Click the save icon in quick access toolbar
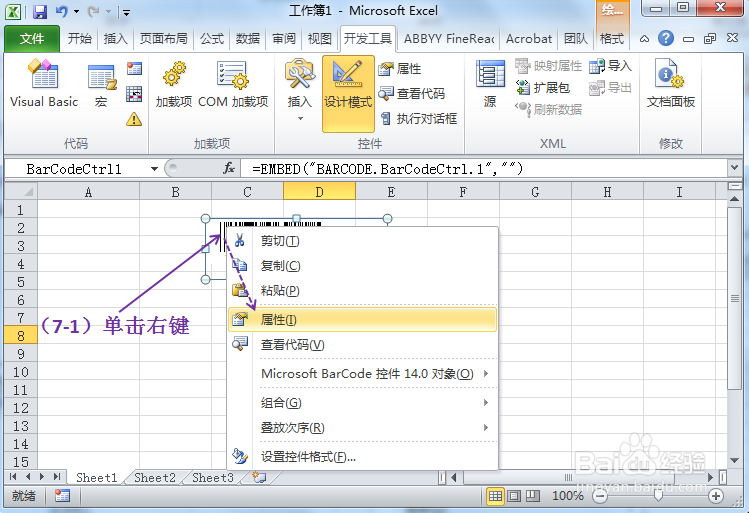749x513 pixels. (40, 11)
